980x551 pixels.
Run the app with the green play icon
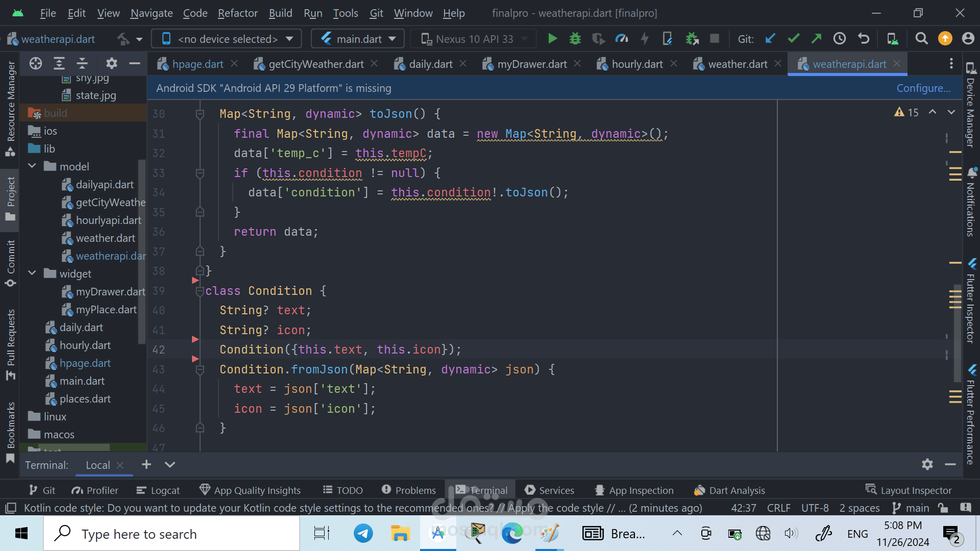[552, 39]
